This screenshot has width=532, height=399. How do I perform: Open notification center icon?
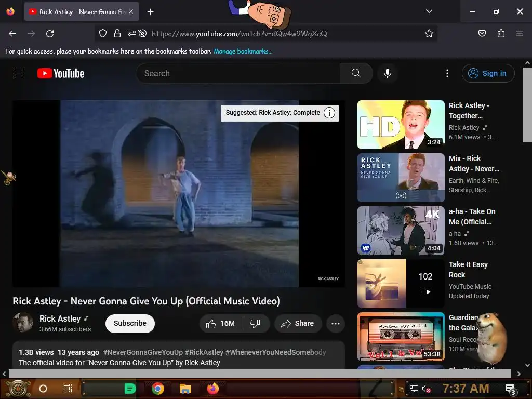(510, 390)
